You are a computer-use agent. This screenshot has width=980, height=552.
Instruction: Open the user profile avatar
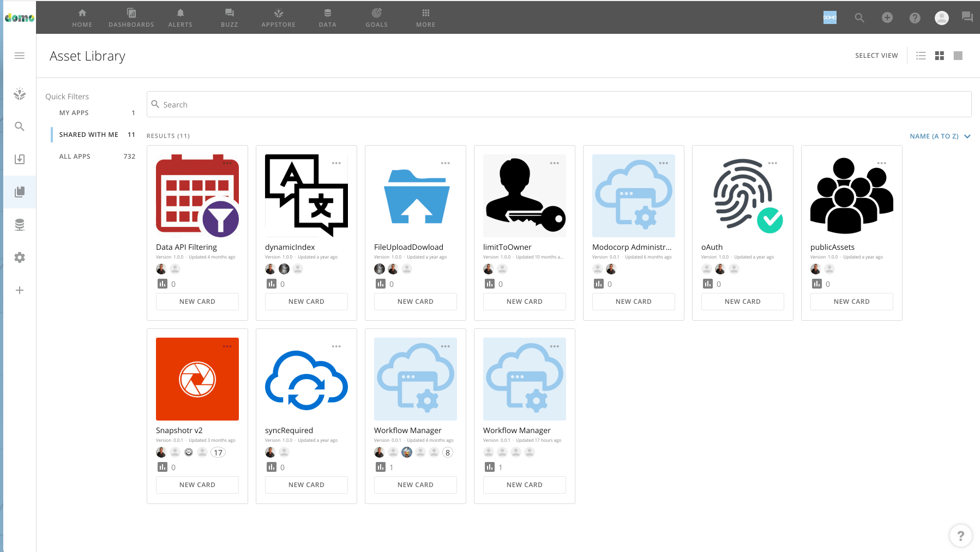942,17
